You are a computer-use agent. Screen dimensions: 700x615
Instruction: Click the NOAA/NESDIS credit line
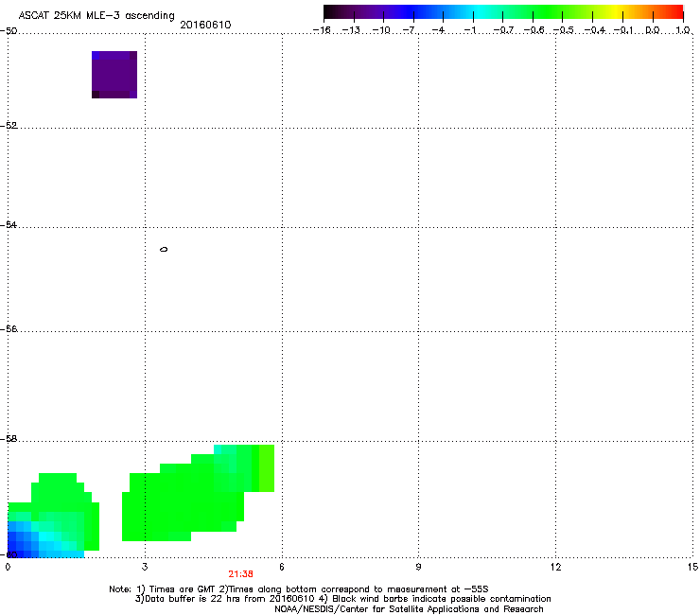coord(409,609)
